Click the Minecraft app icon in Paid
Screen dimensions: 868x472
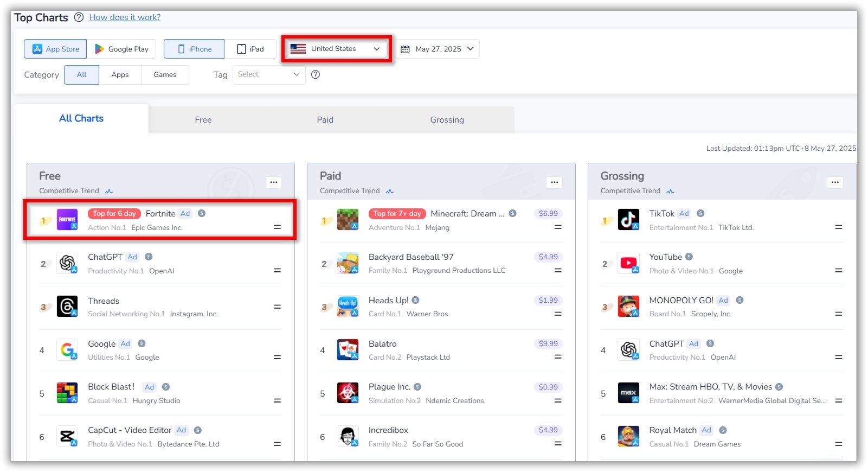(348, 220)
